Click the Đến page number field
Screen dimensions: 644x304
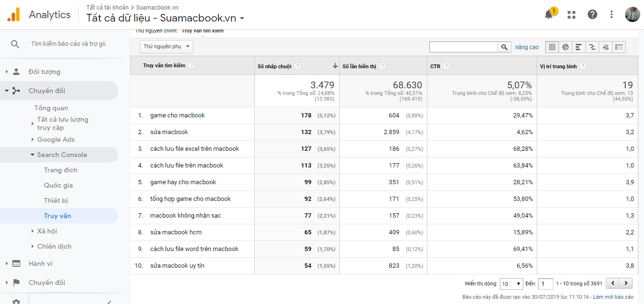coord(545,283)
